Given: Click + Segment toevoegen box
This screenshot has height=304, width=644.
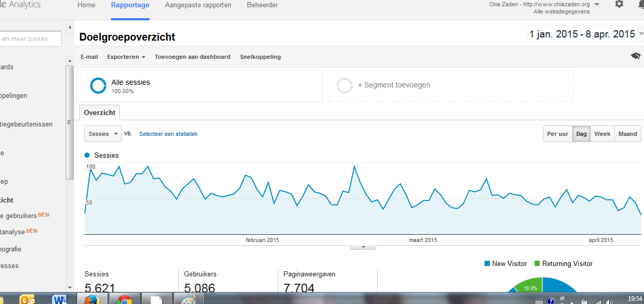Looking at the screenshot, I should [x=450, y=85].
